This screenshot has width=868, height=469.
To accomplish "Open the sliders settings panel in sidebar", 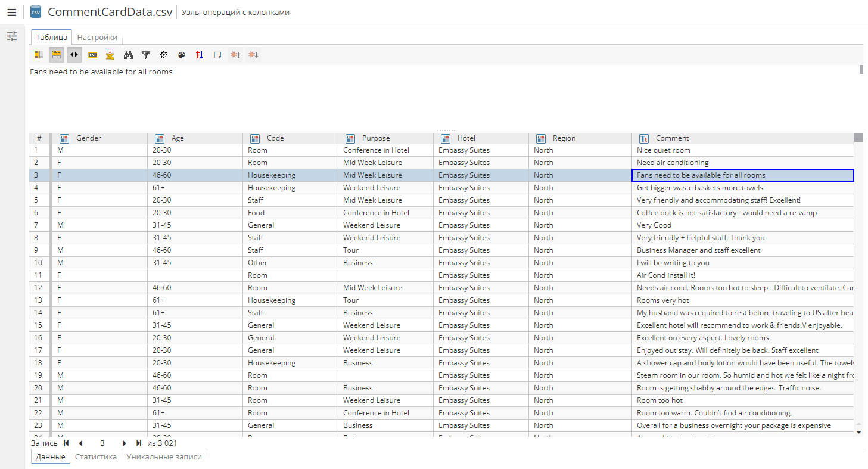I will pyautogui.click(x=12, y=36).
